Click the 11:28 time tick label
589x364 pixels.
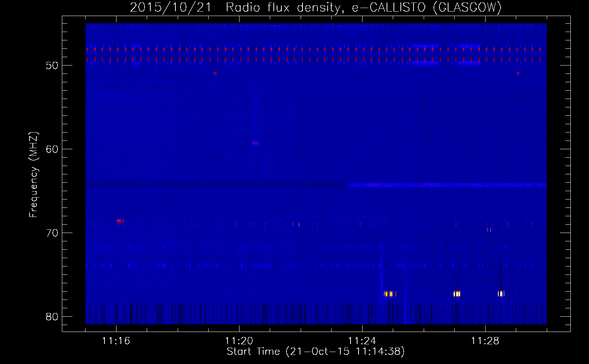click(x=485, y=341)
